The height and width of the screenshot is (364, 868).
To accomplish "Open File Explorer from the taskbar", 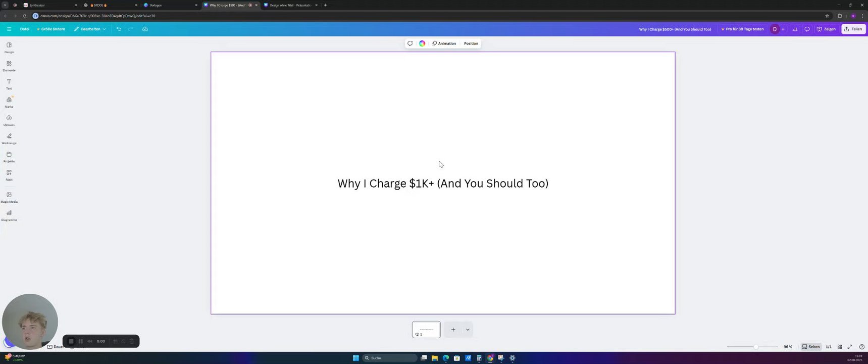I will coord(434,358).
